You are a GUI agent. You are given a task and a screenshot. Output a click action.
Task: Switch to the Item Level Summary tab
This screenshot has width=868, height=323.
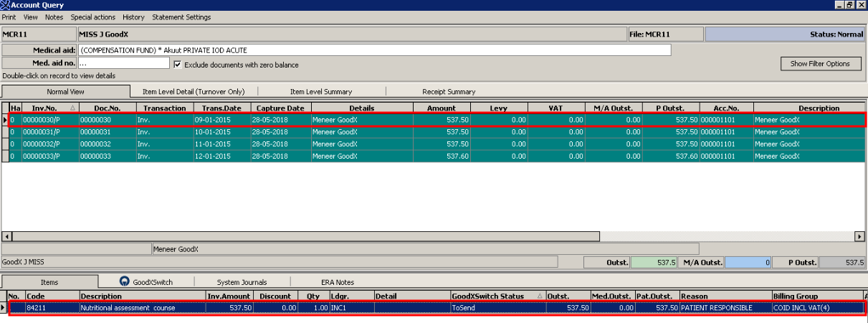[320, 92]
